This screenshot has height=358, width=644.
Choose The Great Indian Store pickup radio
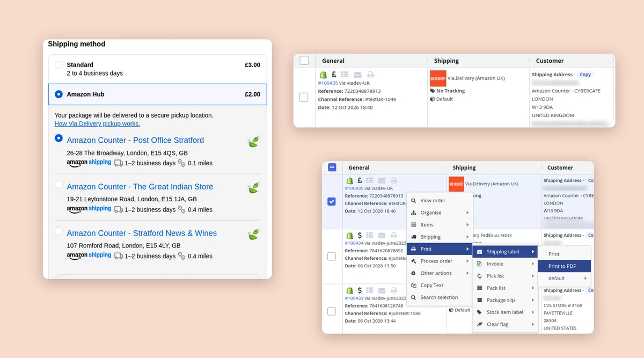click(x=58, y=185)
